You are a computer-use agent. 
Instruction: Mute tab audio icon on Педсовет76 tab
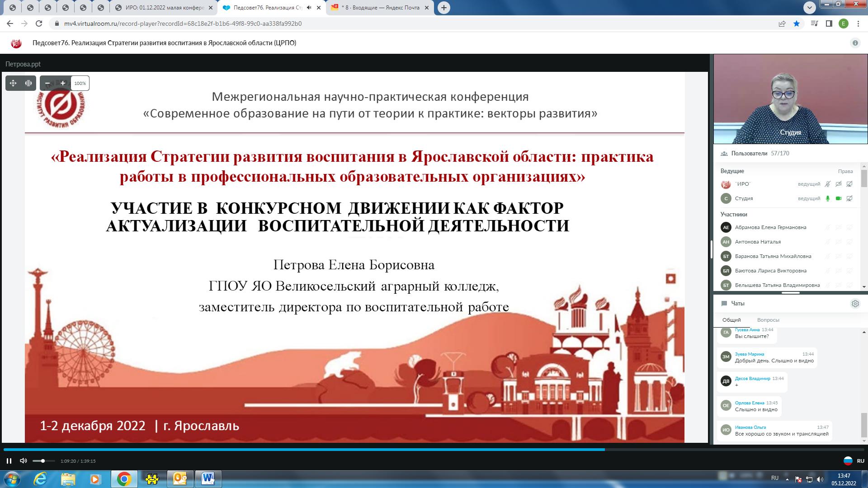coord(309,8)
